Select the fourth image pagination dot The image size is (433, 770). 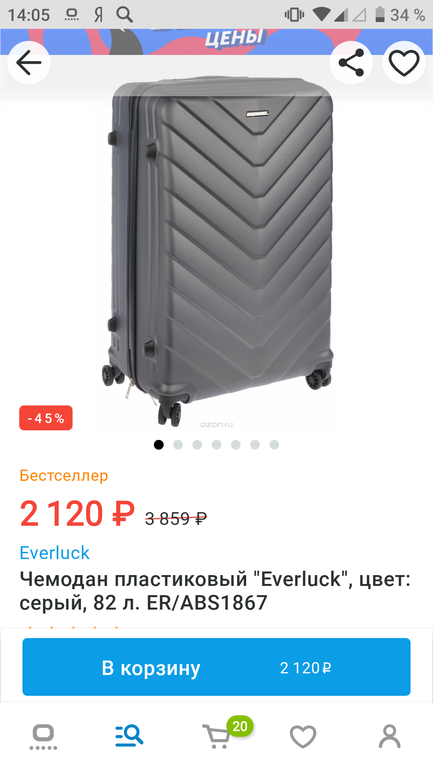(x=216, y=445)
